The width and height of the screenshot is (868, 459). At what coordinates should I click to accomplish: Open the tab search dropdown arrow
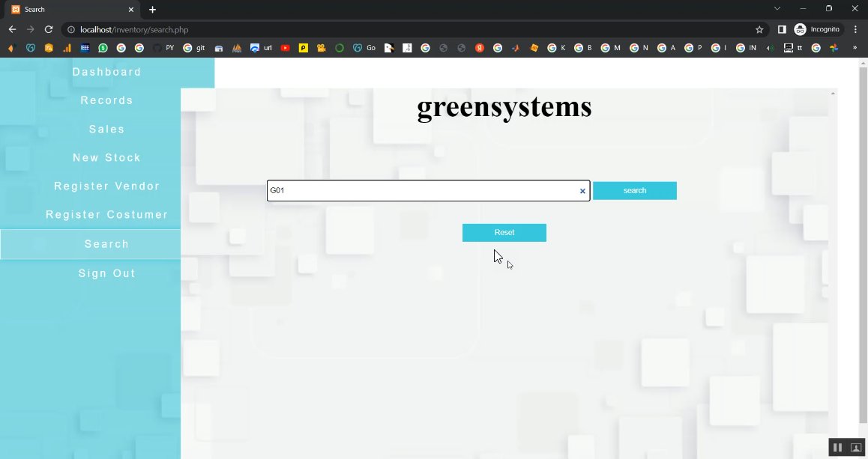[777, 9]
